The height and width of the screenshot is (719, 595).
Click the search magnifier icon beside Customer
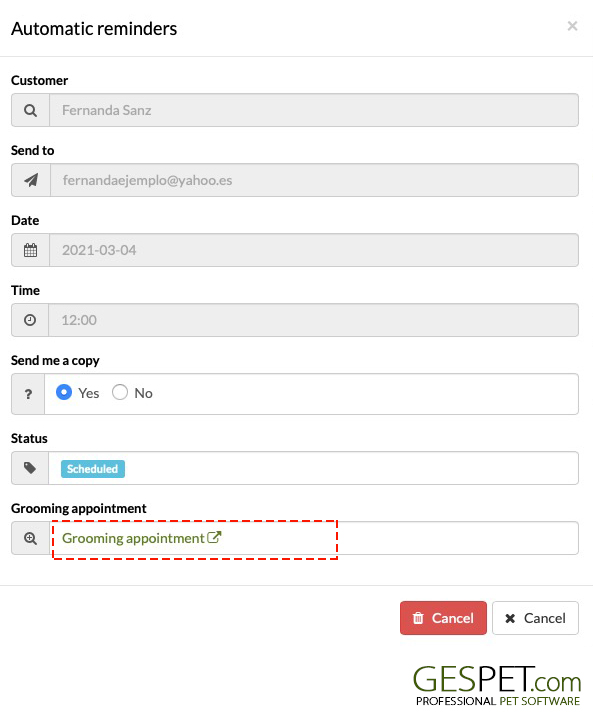pos(30,111)
